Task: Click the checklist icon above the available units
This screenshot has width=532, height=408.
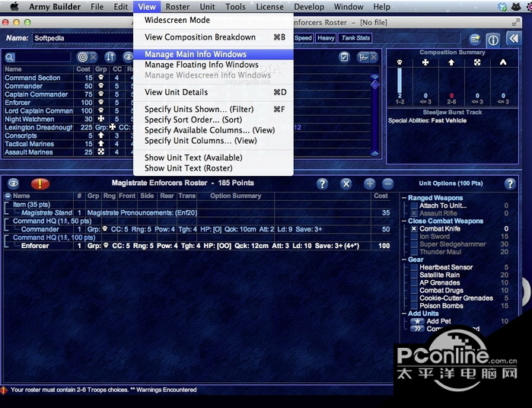Action: point(344,57)
